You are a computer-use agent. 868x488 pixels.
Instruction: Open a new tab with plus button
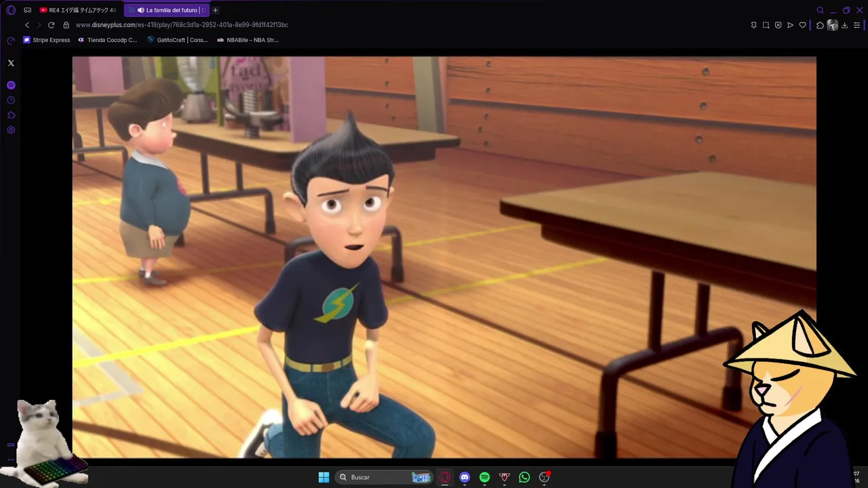215,10
